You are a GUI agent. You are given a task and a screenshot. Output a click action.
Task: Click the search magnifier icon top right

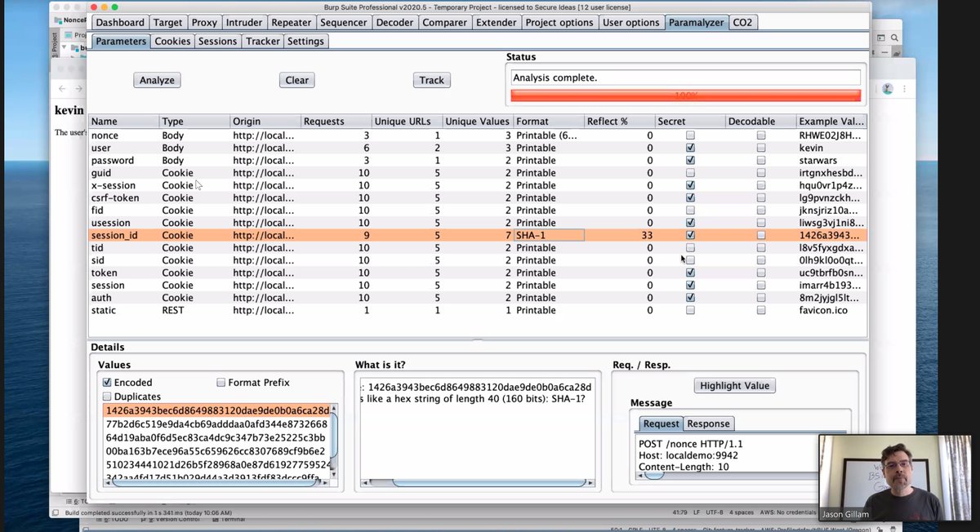[895, 38]
